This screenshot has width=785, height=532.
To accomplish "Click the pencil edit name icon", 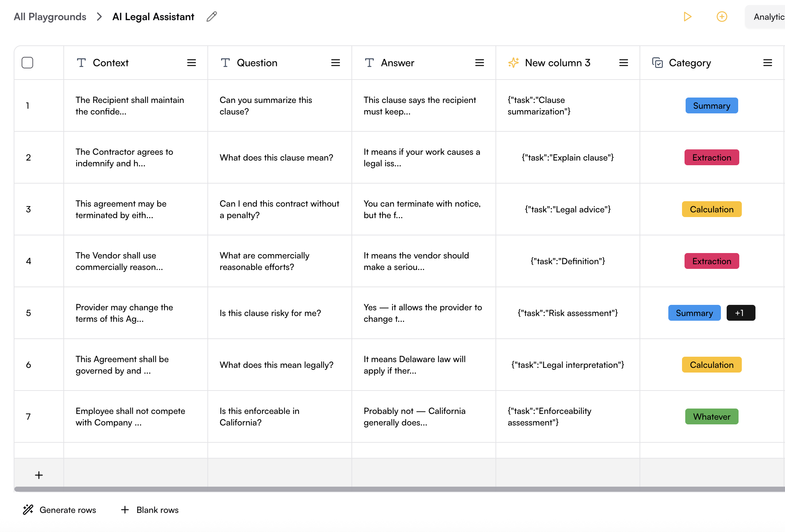I will point(212,17).
